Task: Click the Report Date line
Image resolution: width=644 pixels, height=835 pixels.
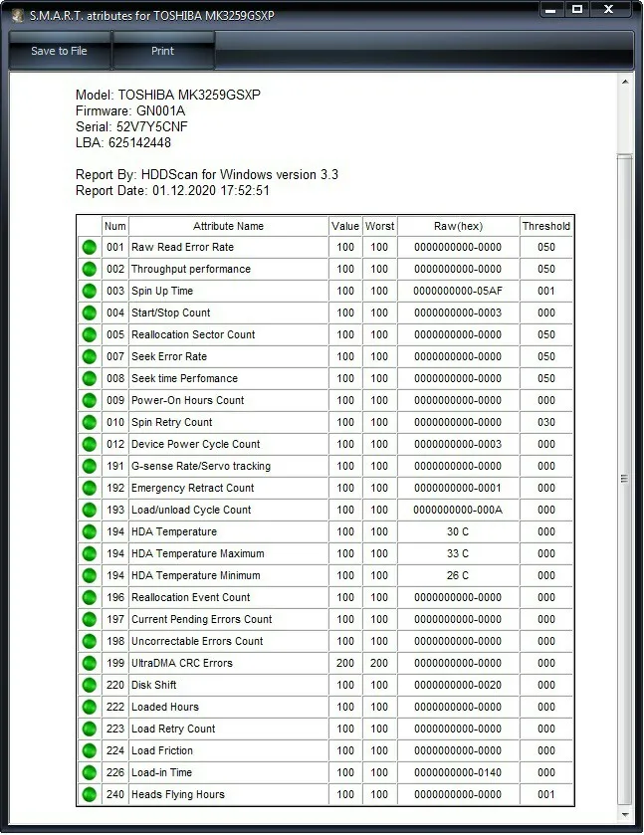Action: (172, 191)
